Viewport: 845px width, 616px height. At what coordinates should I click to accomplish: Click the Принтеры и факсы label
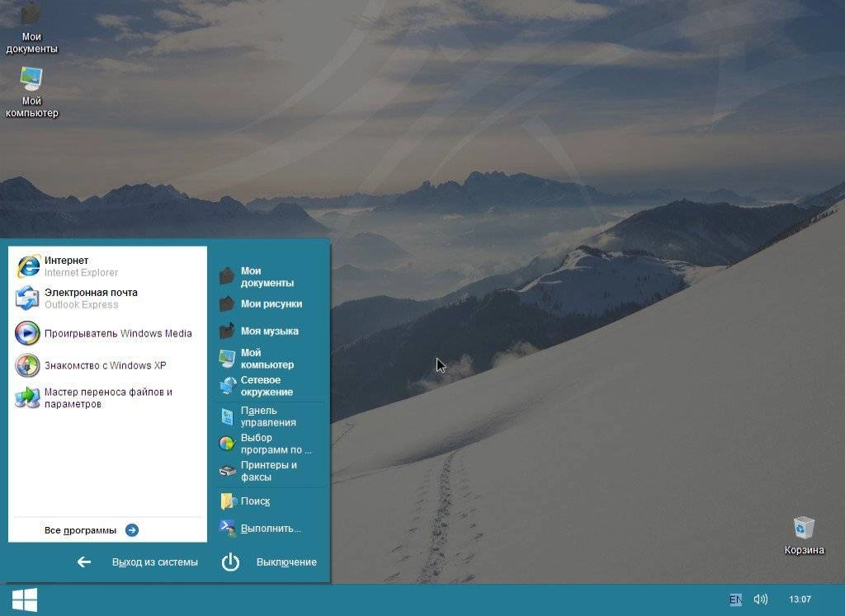pyautogui.click(x=268, y=471)
